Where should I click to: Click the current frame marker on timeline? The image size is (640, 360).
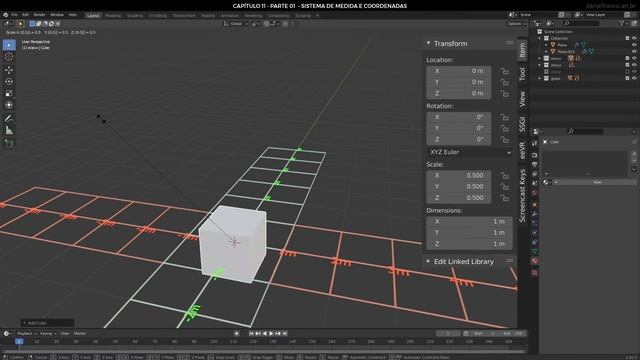(x=19, y=341)
